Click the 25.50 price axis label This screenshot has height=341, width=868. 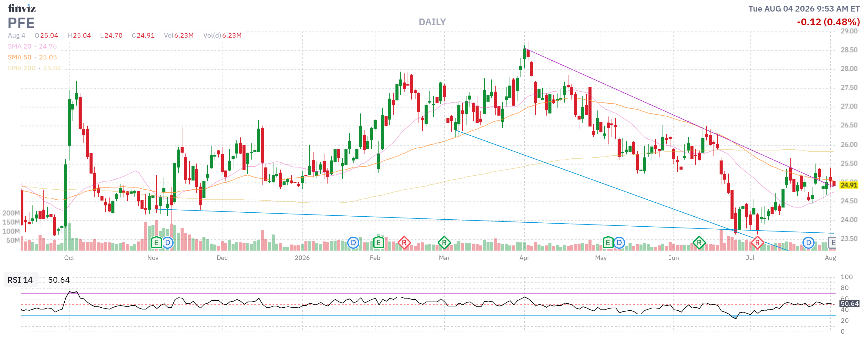click(x=849, y=164)
